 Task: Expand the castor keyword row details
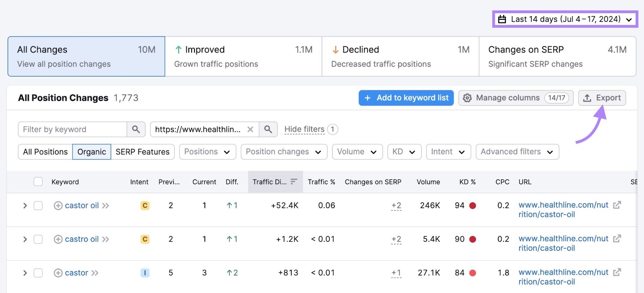[25, 273]
